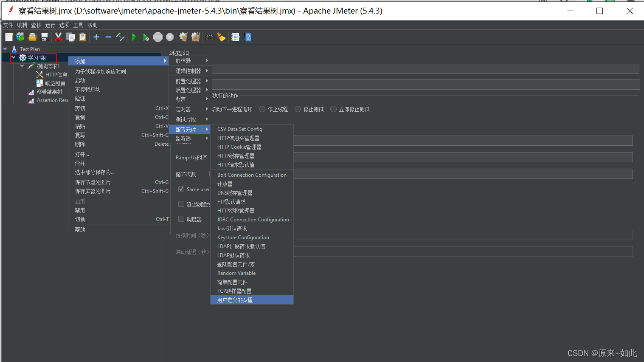Choose Random Variable menu entry
644x362 pixels.
(x=252, y=273)
